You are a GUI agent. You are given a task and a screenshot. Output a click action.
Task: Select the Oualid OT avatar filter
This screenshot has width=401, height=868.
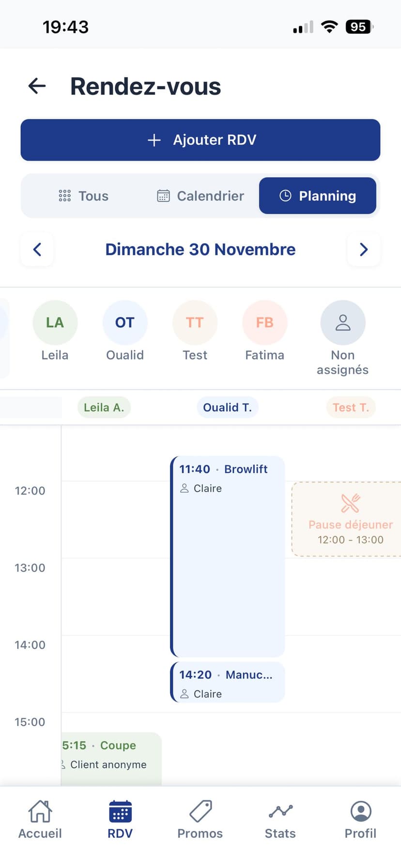click(x=125, y=322)
